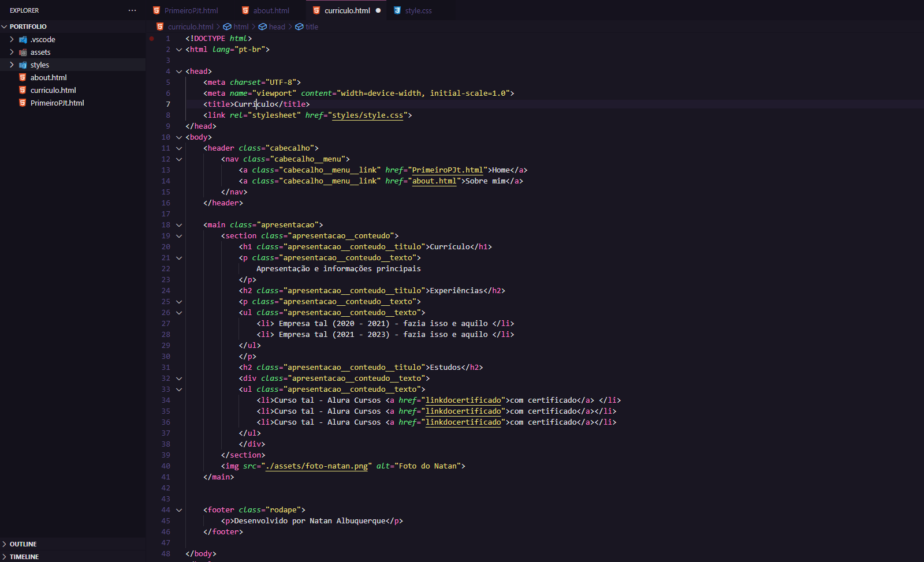Image resolution: width=924 pixels, height=562 pixels.
Task: Expand the .vscode folder chevron
Action: pyautogui.click(x=12, y=39)
